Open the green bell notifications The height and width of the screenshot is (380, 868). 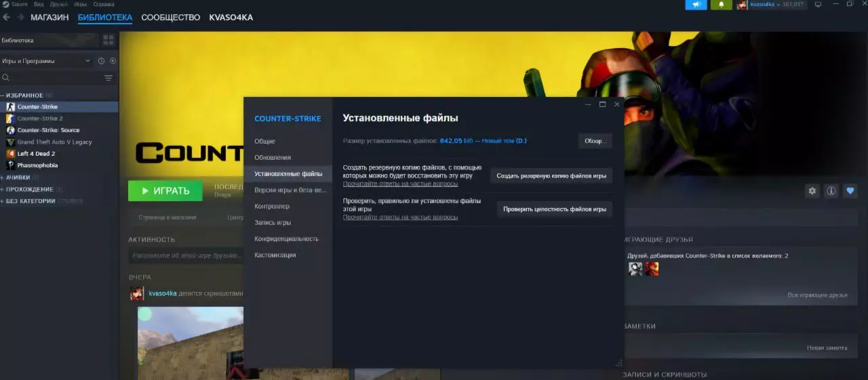coord(721,5)
